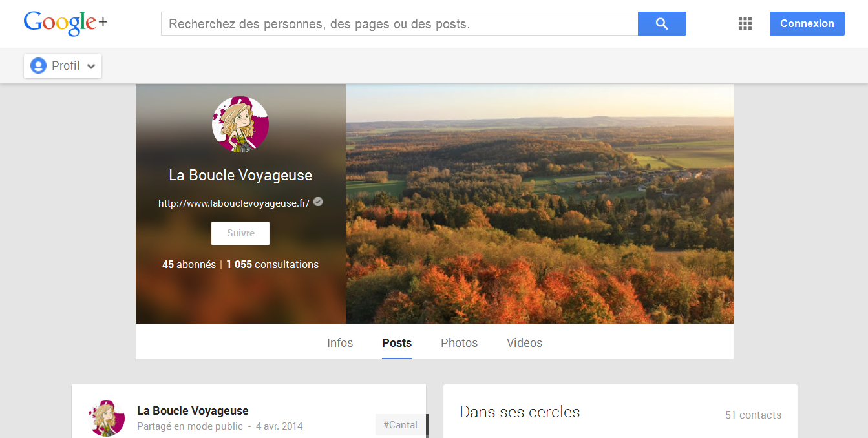Click the Google+ logo
The image size is (868, 438).
click(x=65, y=23)
